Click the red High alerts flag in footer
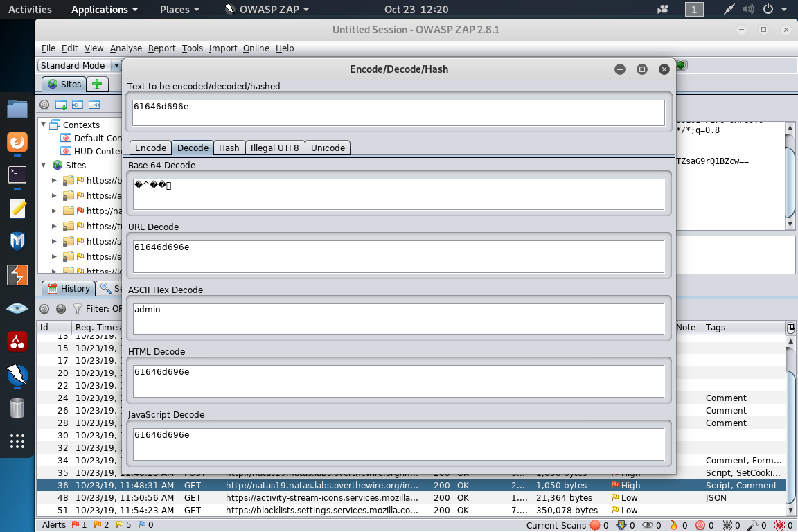Screen dimensions: 798x532 (76, 524)
